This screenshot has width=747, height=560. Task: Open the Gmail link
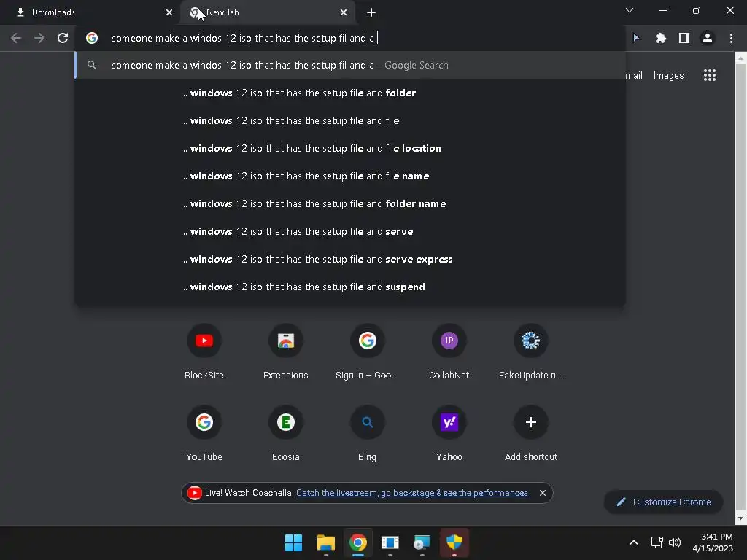click(x=634, y=75)
